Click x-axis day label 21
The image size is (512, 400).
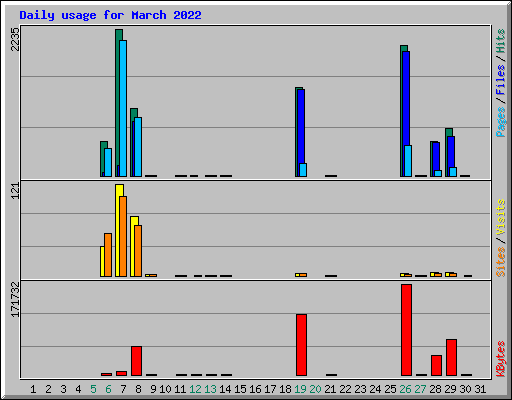tap(330, 389)
